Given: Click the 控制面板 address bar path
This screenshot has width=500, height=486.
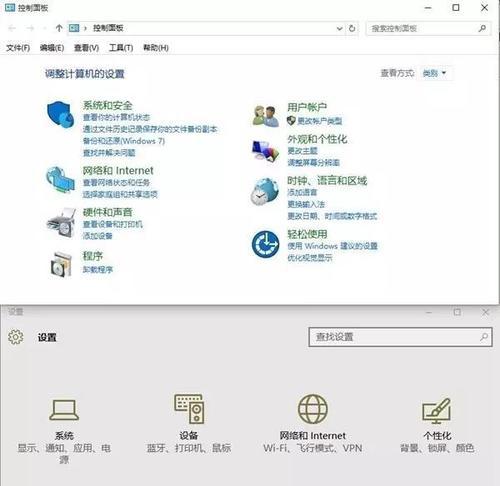Looking at the screenshot, I should pos(108,28).
